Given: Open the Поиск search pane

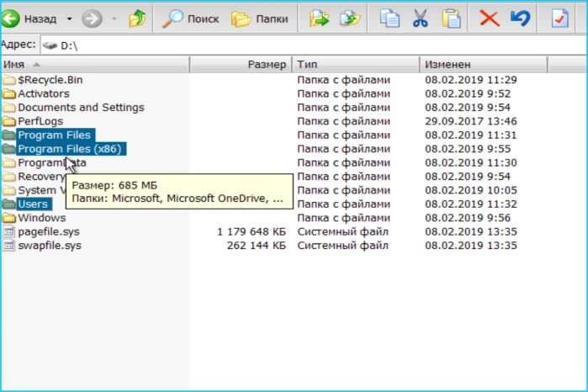Looking at the screenshot, I should (x=191, y=19).
